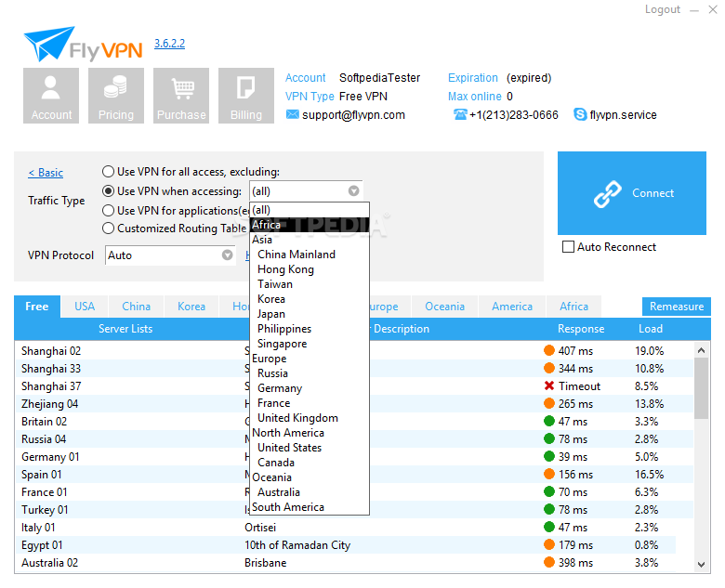Click orange status dot for Spain 01
725x588 pixels.
click(549, 474)
